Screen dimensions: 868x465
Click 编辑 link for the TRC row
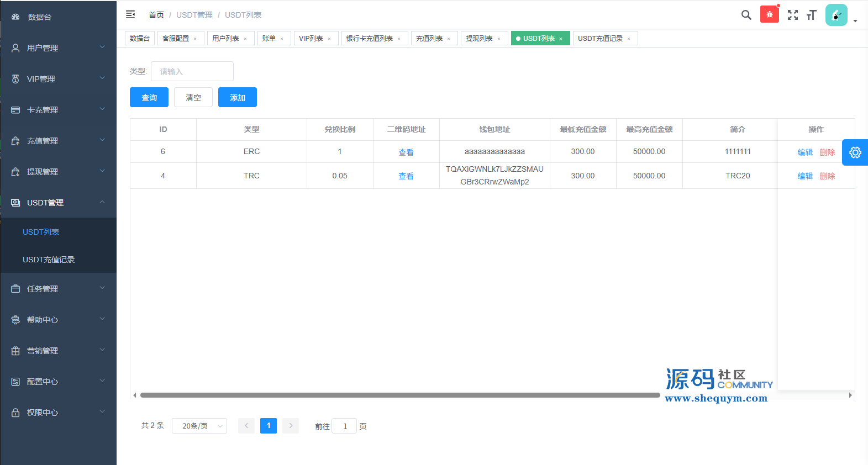[805, 176]
